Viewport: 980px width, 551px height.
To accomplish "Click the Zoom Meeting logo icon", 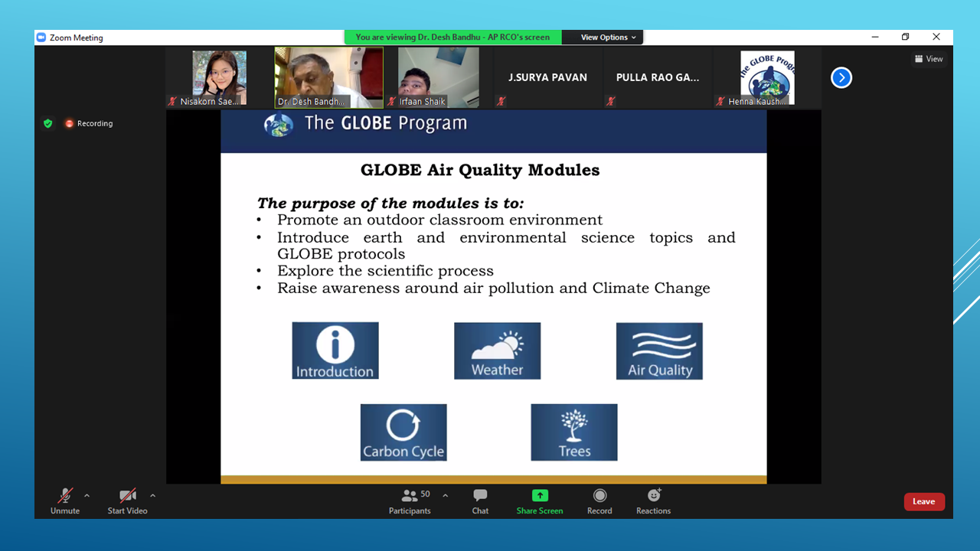I will (41, 37).
